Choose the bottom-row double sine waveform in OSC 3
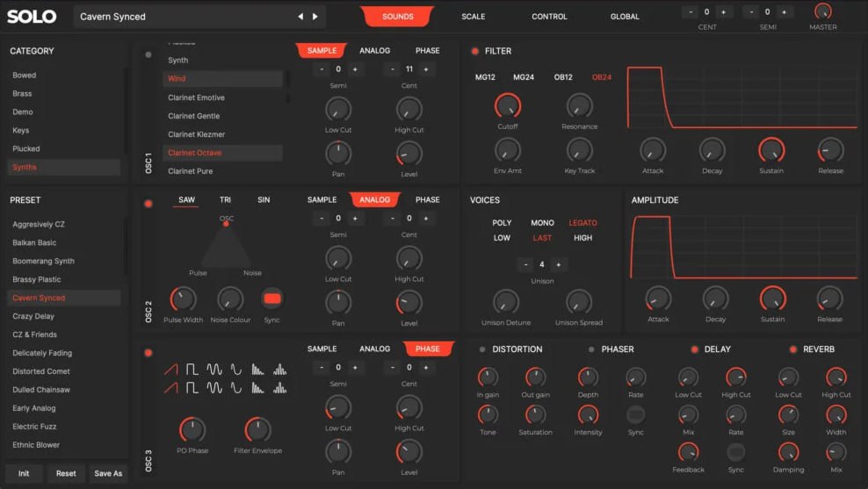Viewport: 868px width, 489px height. tap(214, 388)
